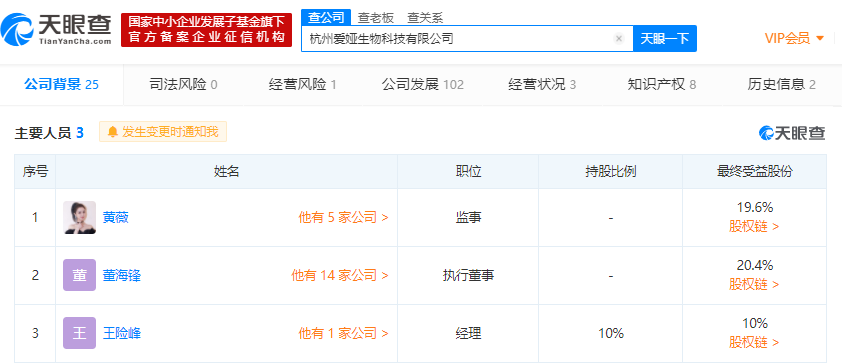Click the 姓名 column header

pyautogui.click(x=227, y=172)
